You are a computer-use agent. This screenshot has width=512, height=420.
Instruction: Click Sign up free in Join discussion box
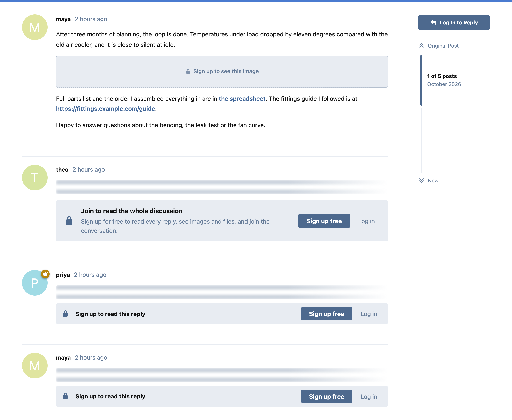[x=324, y=221]
